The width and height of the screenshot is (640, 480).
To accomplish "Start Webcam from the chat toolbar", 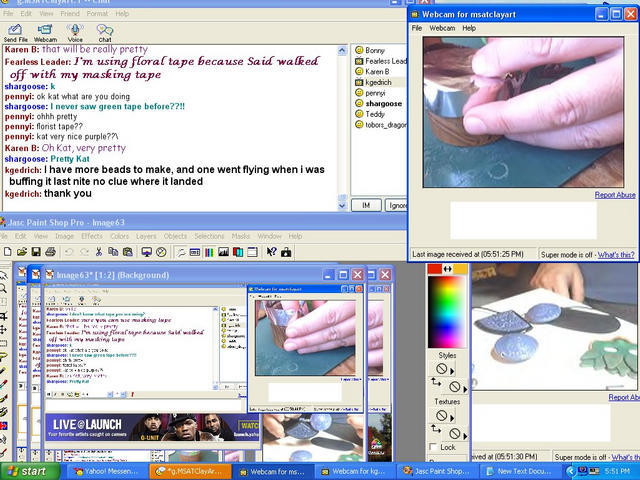I will 45,33.
